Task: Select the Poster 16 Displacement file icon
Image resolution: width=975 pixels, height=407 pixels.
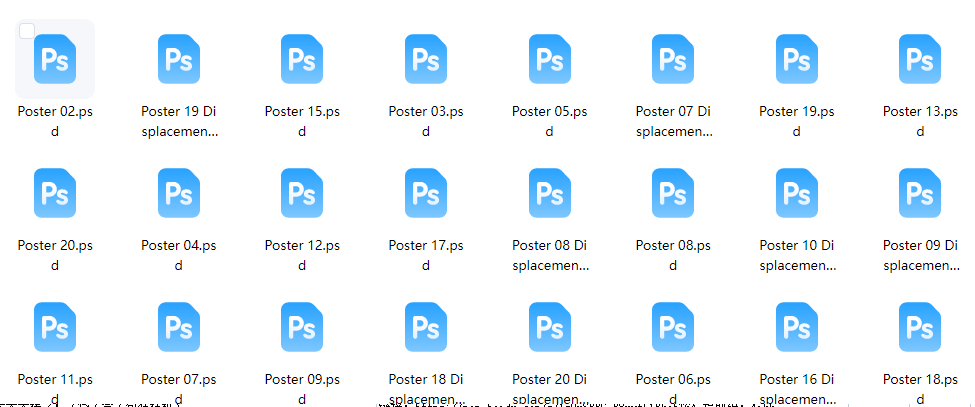Action: click(797, 327)
